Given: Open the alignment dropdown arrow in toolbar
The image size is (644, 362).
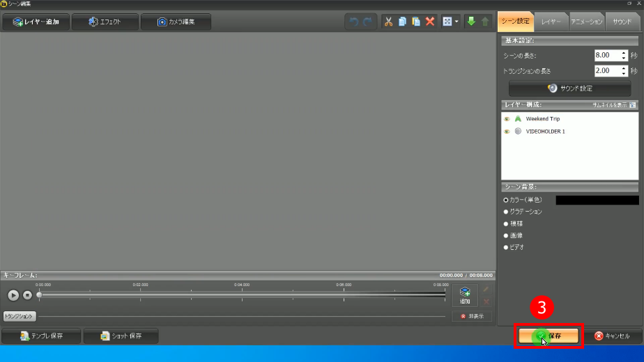Looking at the screenshot, I should click(457, 22).
